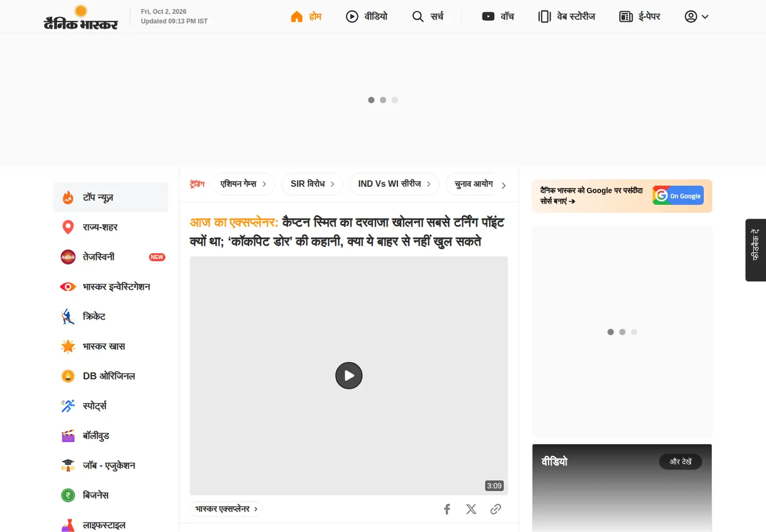Viewport: 766px width, 532px height.
Task: Click the clapperboard बॉलीवुड icon
Action: pos(68,436)
